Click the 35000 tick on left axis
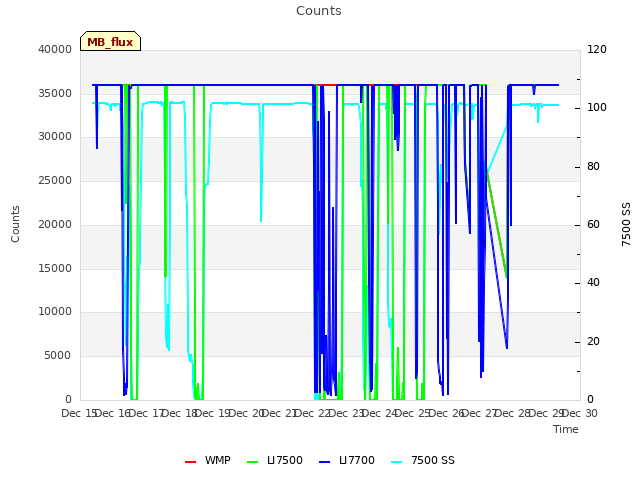This screenshot has height=480, width=640. [55, 93]
